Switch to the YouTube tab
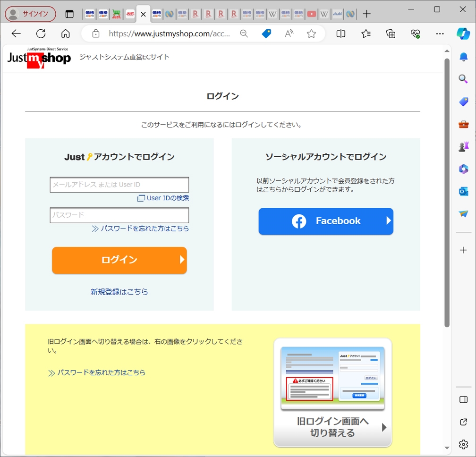Image resolution: width=476 pixels, height=457 pixels. [311, 14]
